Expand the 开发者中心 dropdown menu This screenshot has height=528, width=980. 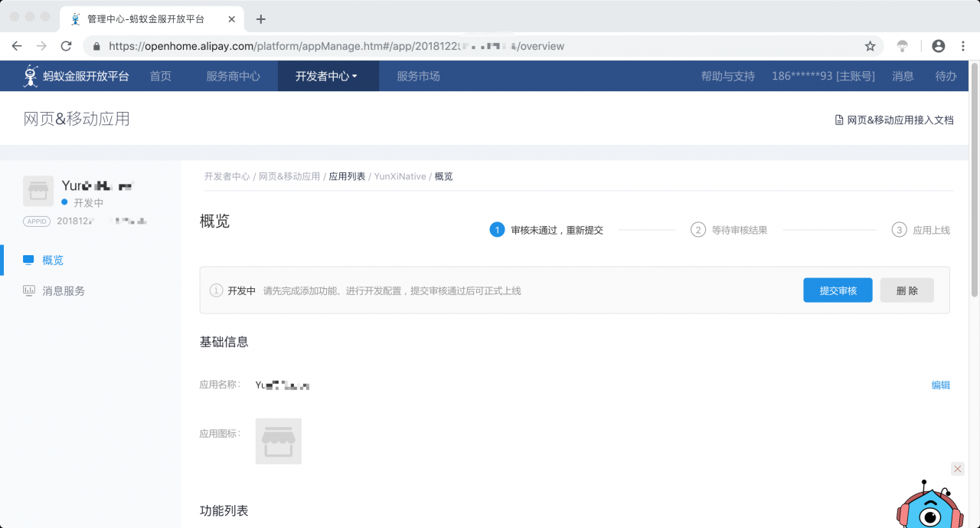click(x=328, y=76)
